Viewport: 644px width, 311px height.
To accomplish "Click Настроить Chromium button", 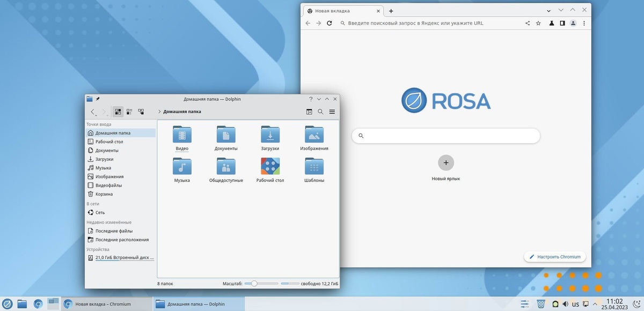I will pos(555,257).
